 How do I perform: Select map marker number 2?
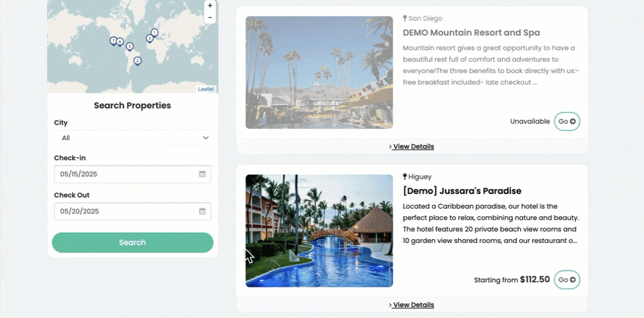point(137,61)
